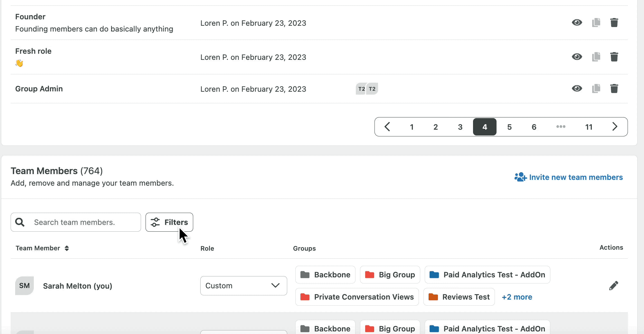Go to next page of roles
This screenshot has height=334, width=644.
[615, 127]
